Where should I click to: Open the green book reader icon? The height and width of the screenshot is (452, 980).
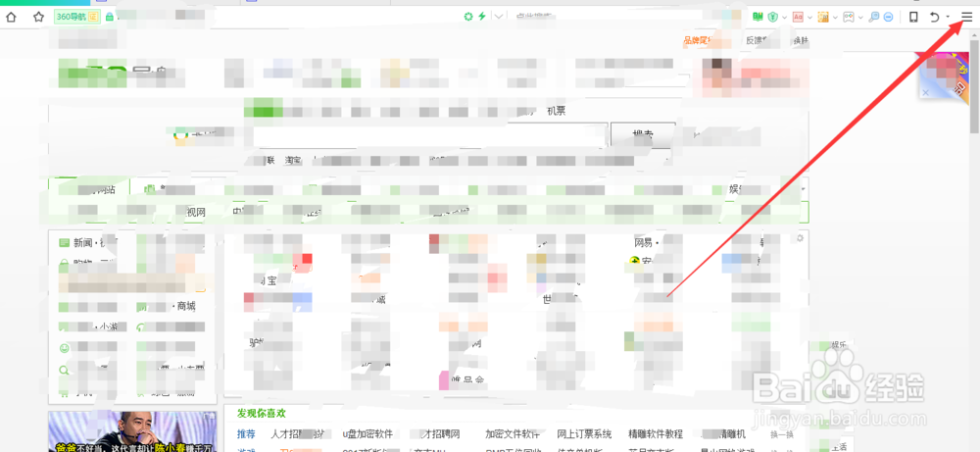click(x=759, y=17)
